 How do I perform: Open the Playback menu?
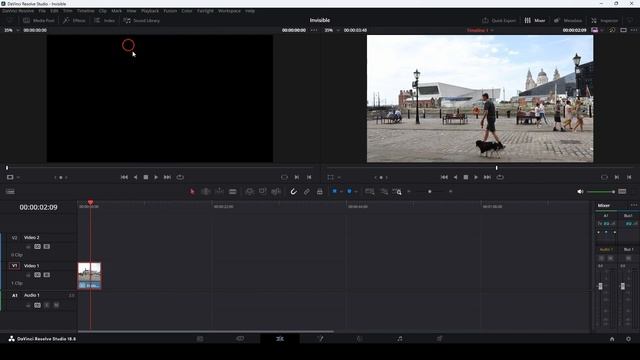point(150,11)
